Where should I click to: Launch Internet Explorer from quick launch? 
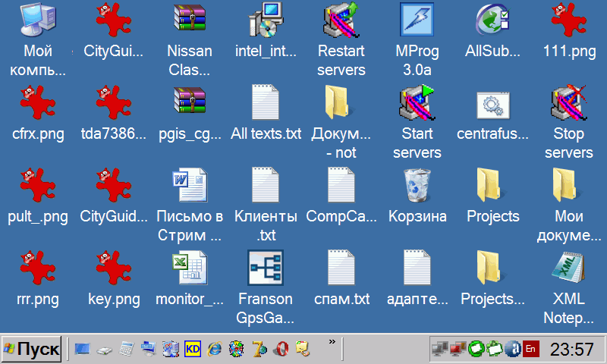[215, 350]
